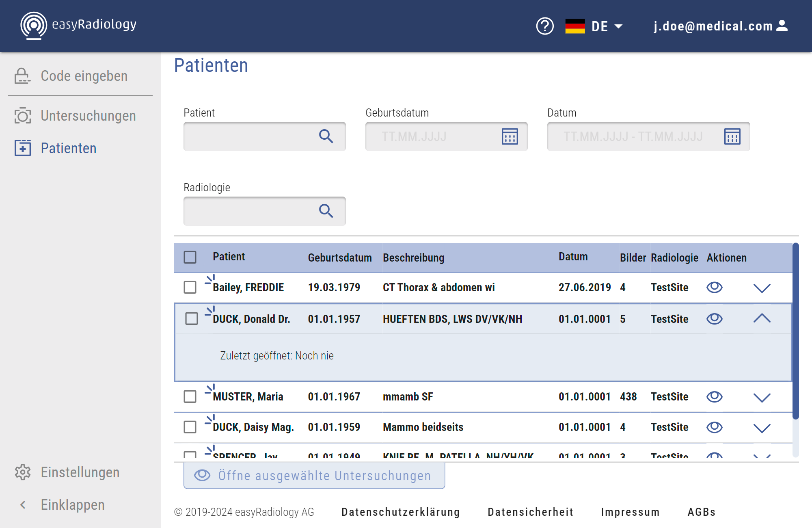Click the Patient field search icon
Image resolution: width=812 pixels, height=528 pixels.
pyautogui.click(x=326, y=136)
